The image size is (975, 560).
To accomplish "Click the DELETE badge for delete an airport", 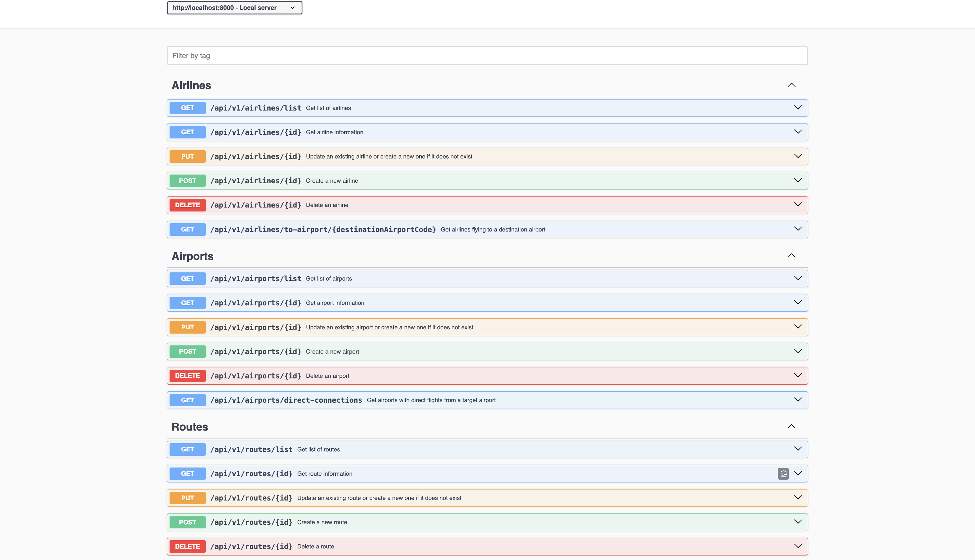I will [187, 376].
